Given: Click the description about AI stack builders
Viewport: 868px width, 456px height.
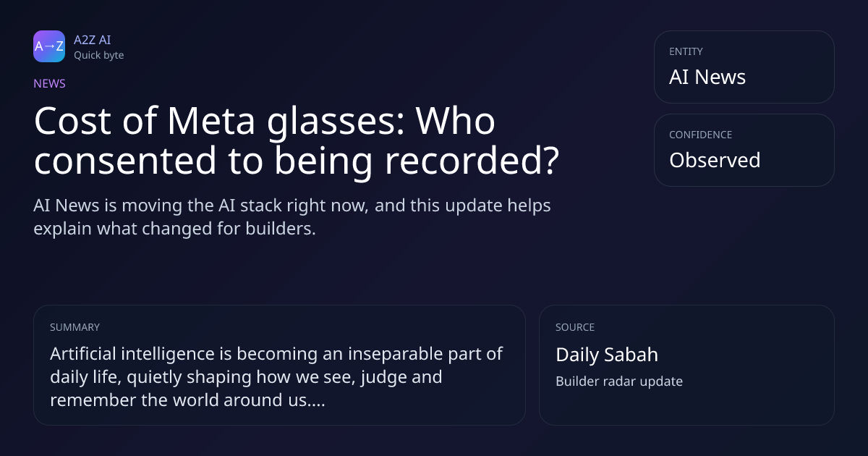Looking at the screenshot, I should pyautogui.click(x=292, y=216).
